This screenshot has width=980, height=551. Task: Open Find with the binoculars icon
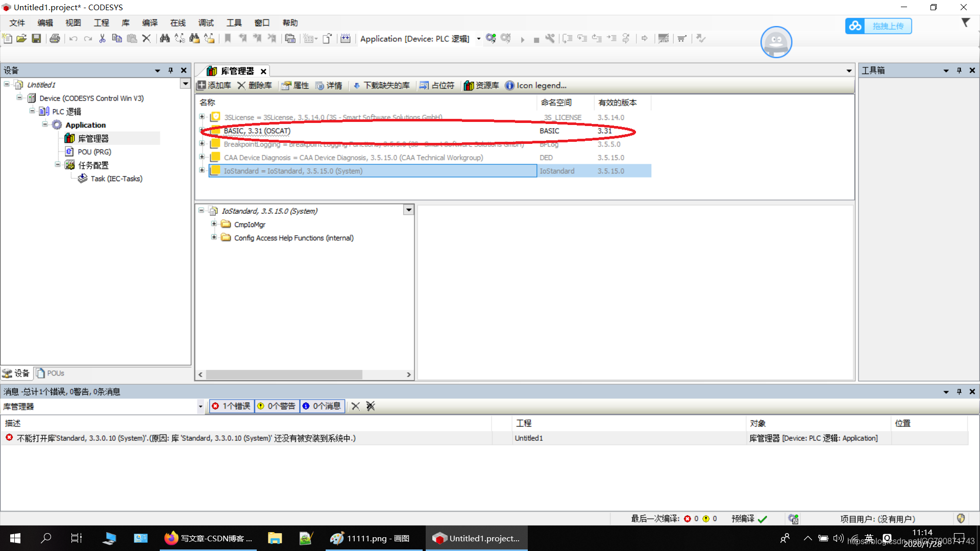tap(165, 38)
